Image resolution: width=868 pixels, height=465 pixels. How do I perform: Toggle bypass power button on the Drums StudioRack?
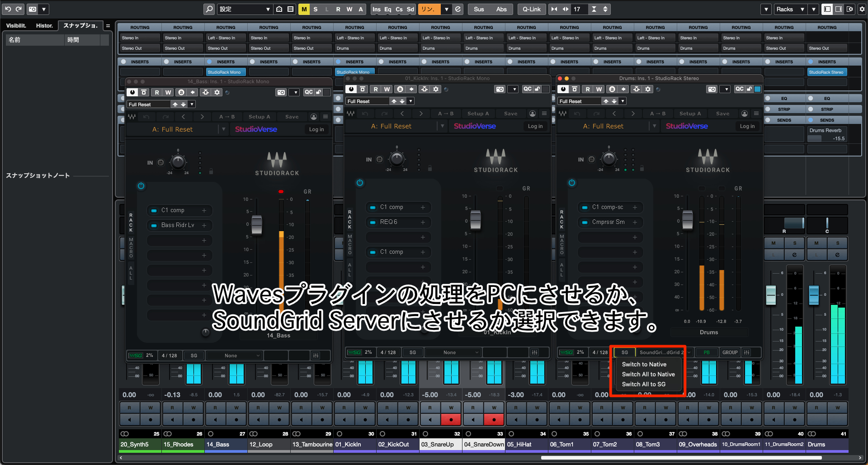[x=563, y=89]
